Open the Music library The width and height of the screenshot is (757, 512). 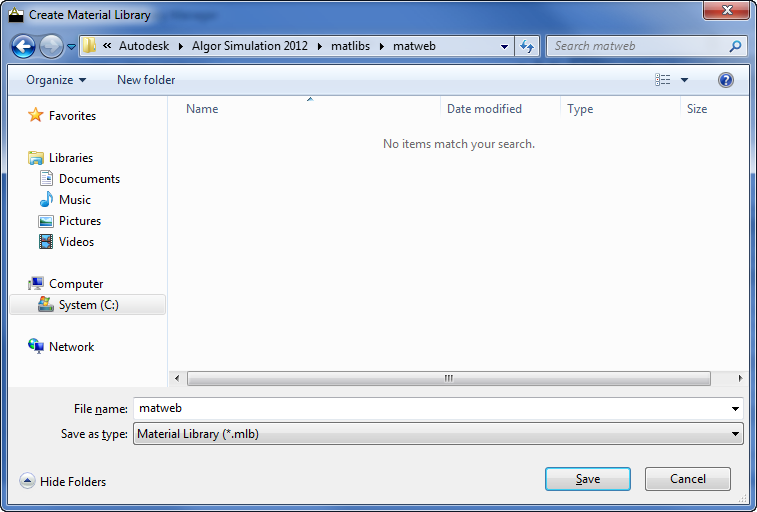(x=75, y=200)
